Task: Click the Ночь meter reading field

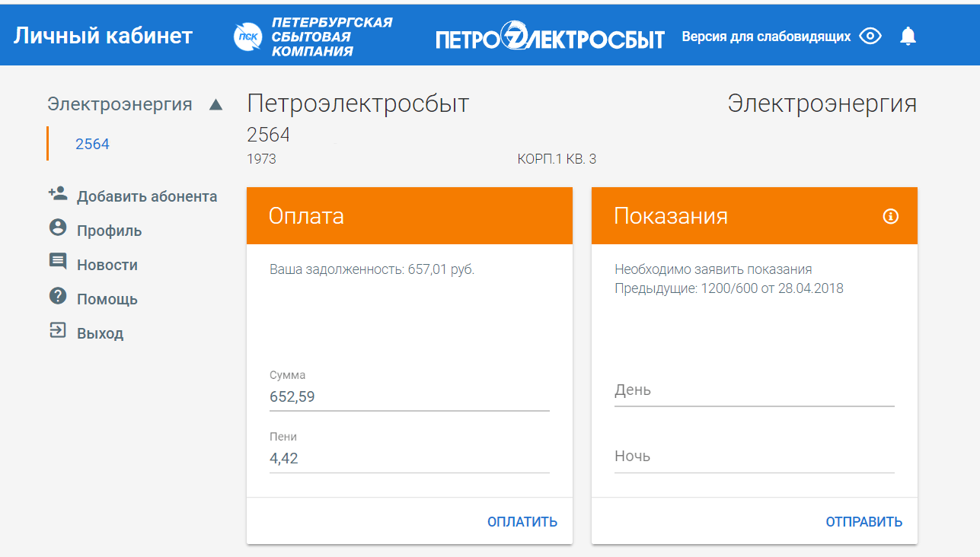Action: tap(755, 457)
